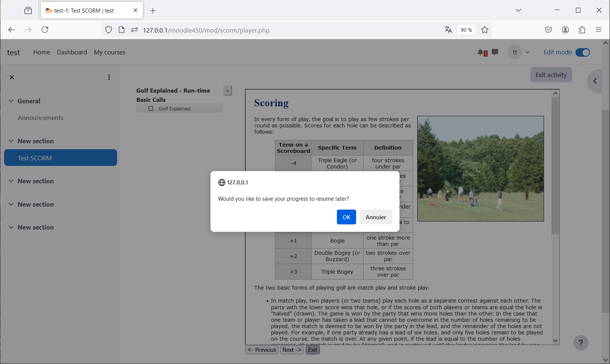
Task: Click Annuler to cancel the dialog
Action: tap(376, 217)
